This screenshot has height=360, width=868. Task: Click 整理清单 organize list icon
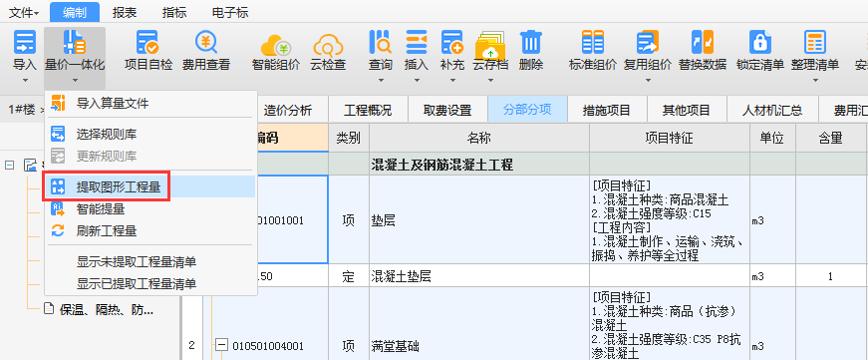coord(815,42)
